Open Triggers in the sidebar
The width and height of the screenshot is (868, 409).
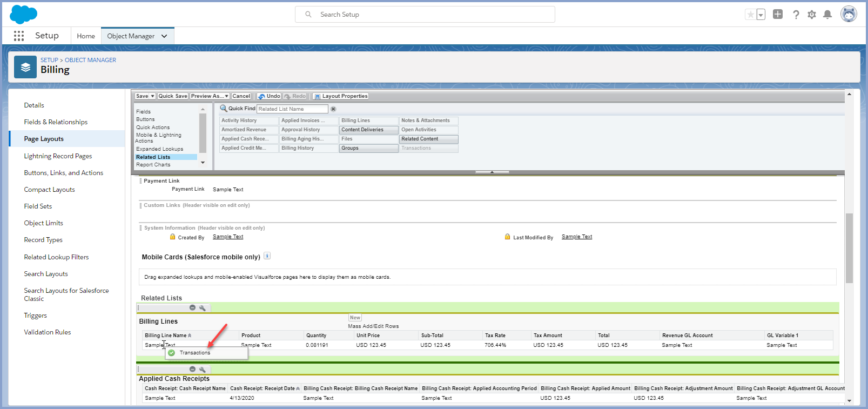35,316
